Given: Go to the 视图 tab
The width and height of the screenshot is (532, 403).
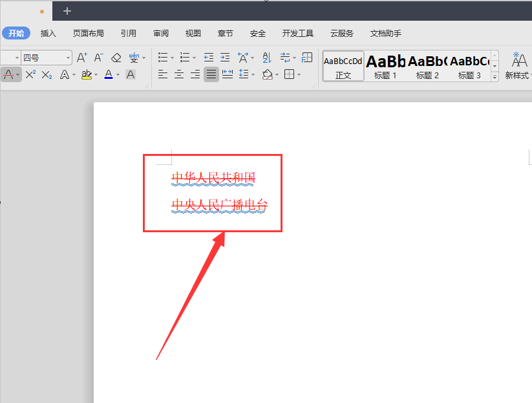Looking at the screenshot, I should (193, 33).
